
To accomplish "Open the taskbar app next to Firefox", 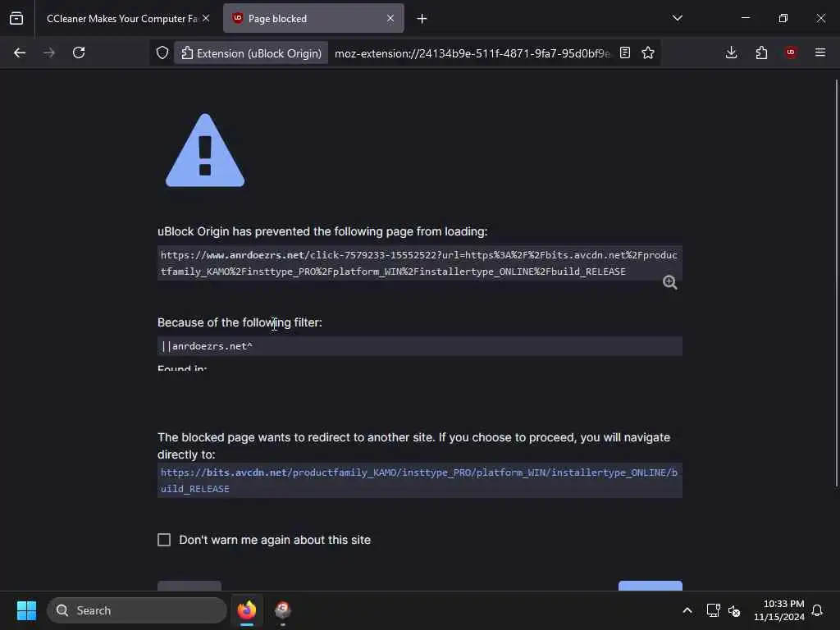I will [283, 610].
